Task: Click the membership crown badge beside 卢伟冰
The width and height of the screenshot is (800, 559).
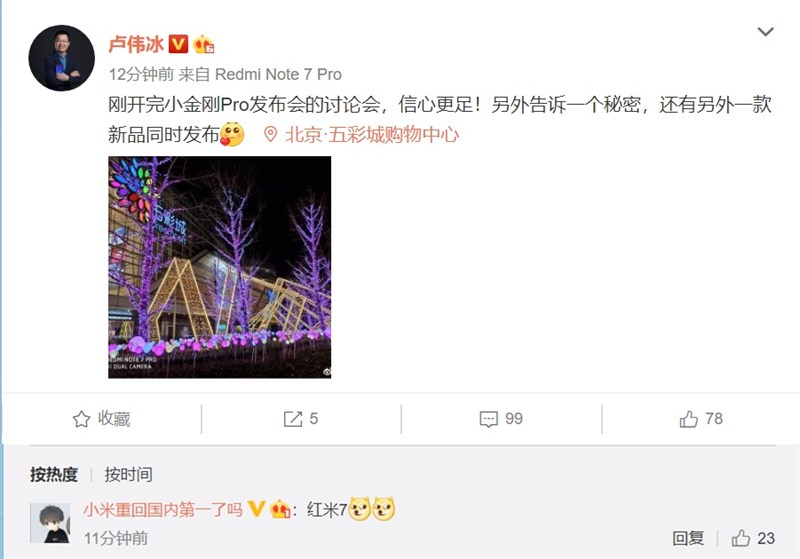Action: (203, 44)
